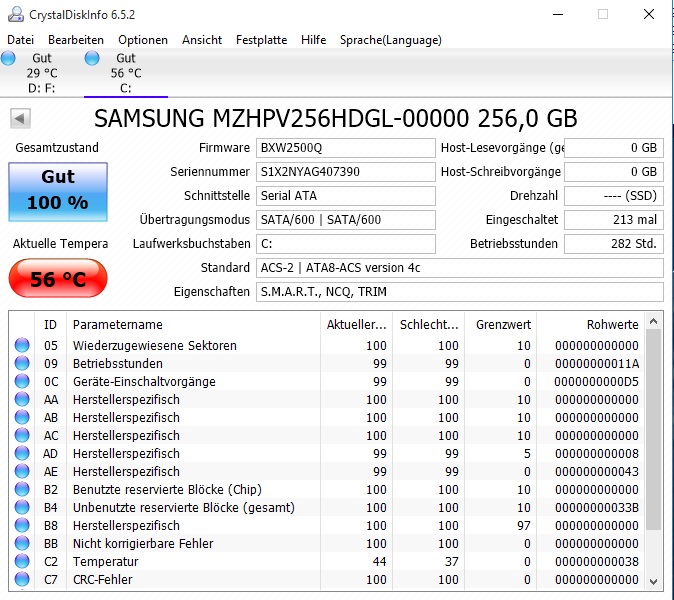
Task: Click the Schnittstelle field Serial ATA
Action: click(346, 196)
